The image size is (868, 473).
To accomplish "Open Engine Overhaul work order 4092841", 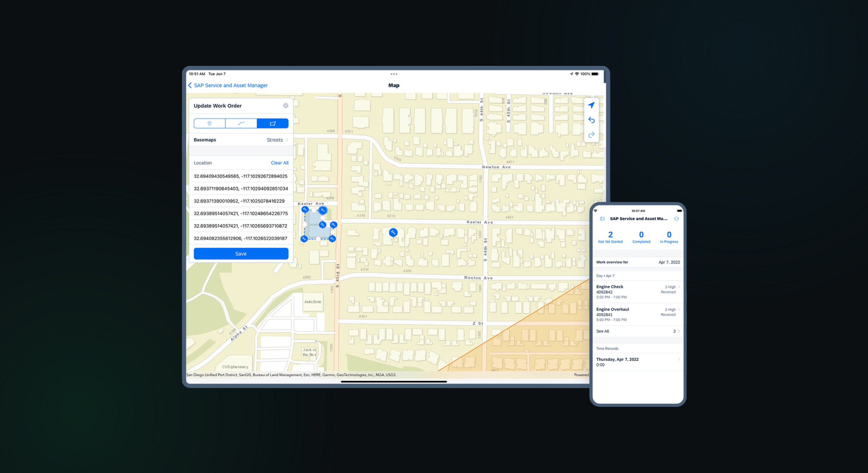I will [638, 314].
